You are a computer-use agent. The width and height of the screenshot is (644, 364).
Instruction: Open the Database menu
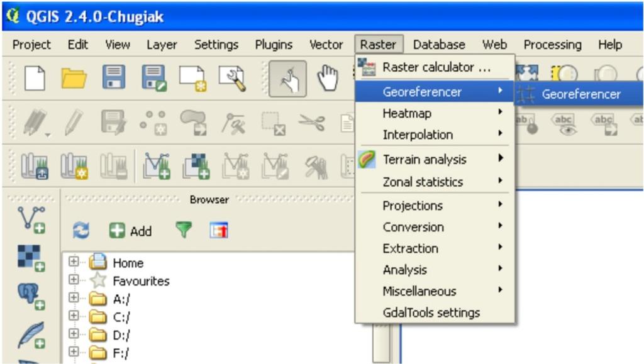point(439,44)
